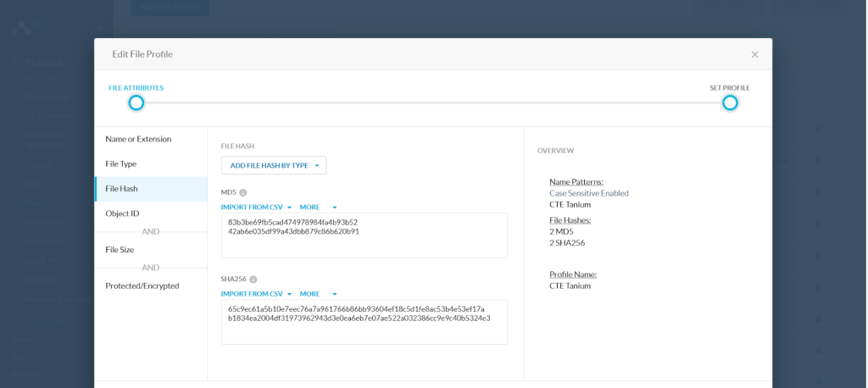This screenshot has width=868, height=388.
Task: Click the File Attributes step circle
Action: [x=136, y=103]
